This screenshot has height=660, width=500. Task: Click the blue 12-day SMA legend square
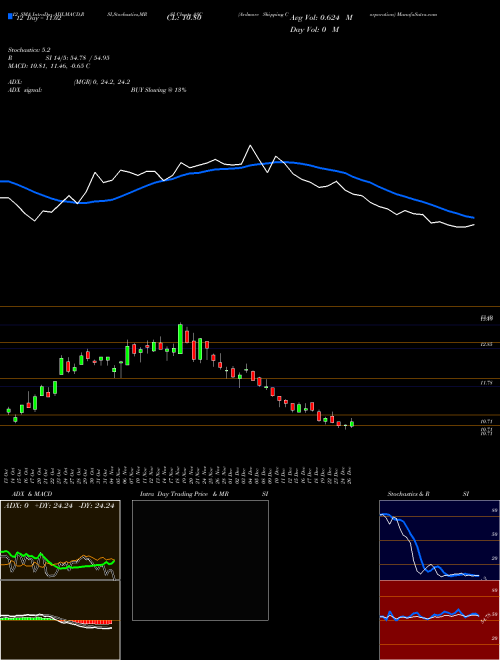[x=11, y=17]
